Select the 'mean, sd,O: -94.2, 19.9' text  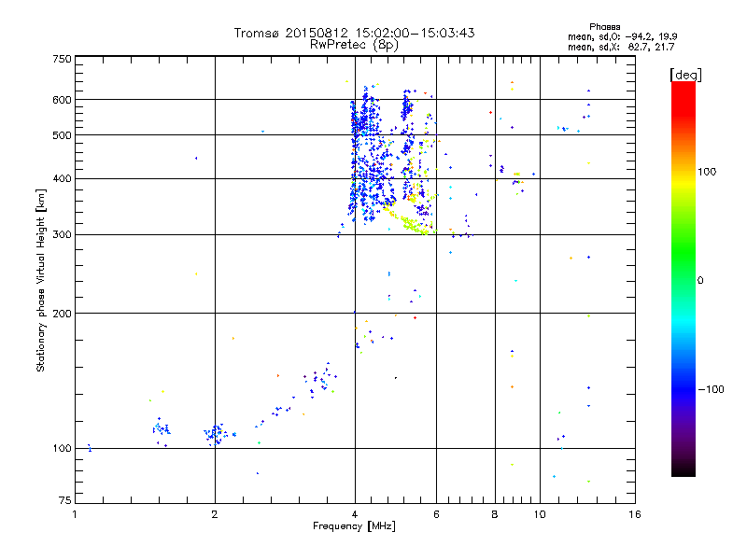coord(622,36)
